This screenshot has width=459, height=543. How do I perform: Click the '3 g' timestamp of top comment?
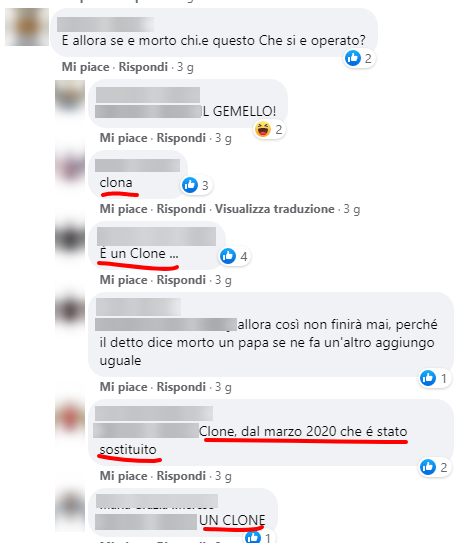185,67
